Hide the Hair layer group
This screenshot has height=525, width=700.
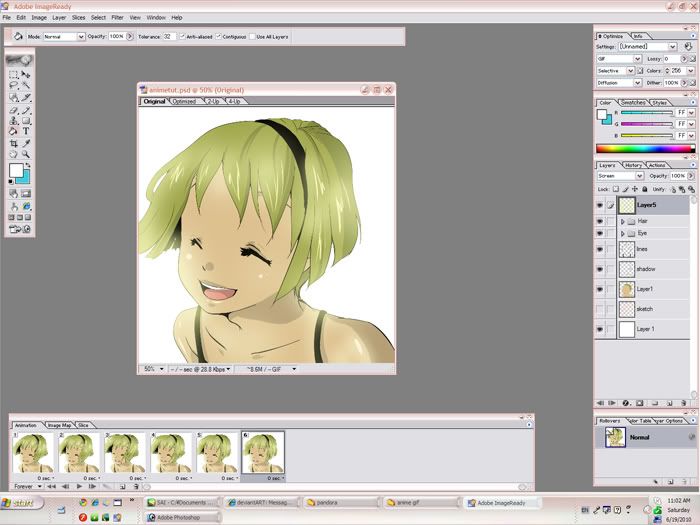point(600,221)
